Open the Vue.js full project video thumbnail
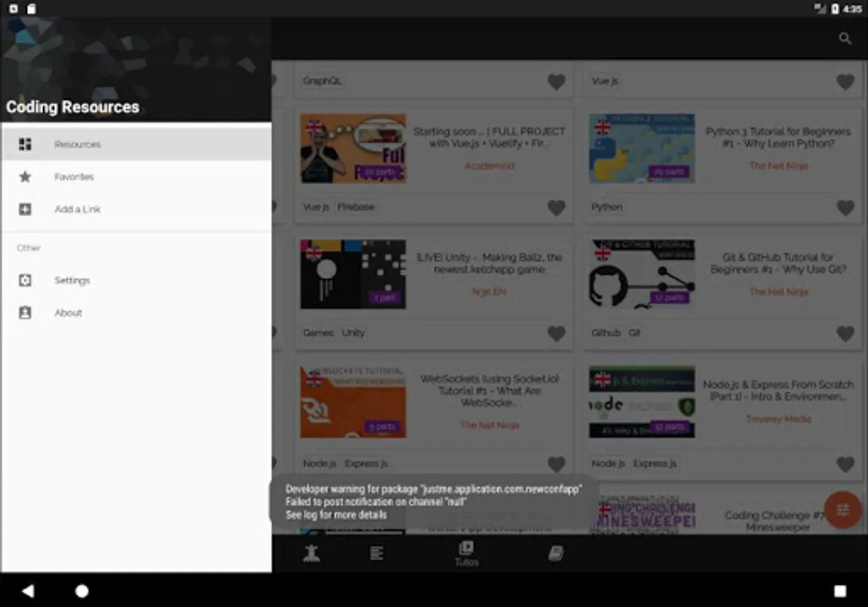868x607 pixels. [x=353, y=148]
